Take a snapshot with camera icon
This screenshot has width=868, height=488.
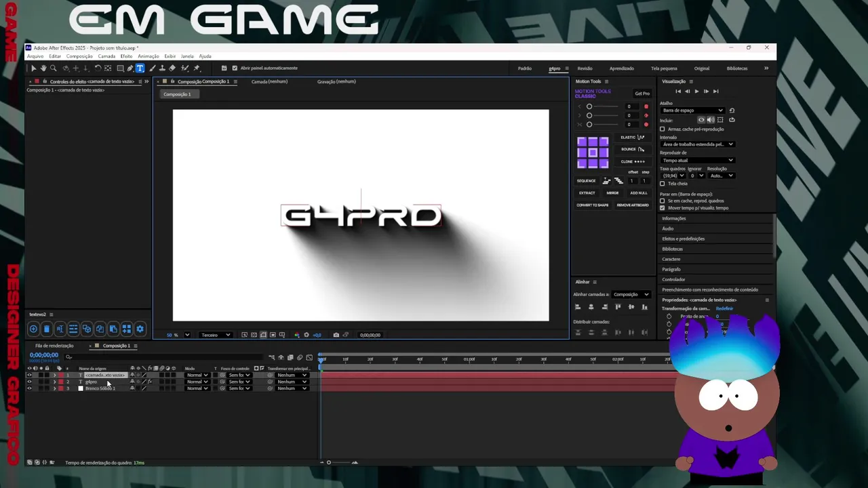click(x=336, y=335)
